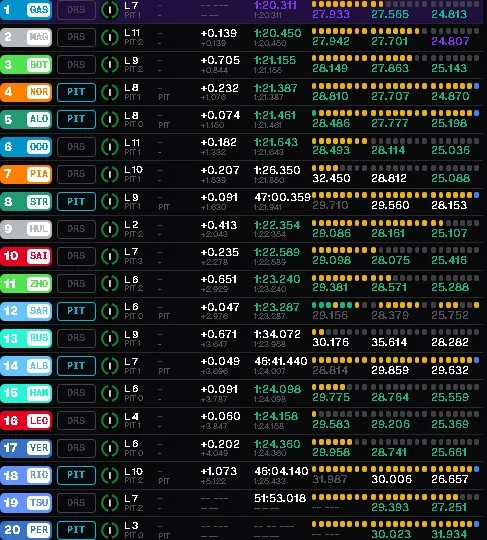Image resolution: width=487 pixels, height=540 pixels.
Task: Click the PIT badge in STR row
Action: (x=76, y=201)
